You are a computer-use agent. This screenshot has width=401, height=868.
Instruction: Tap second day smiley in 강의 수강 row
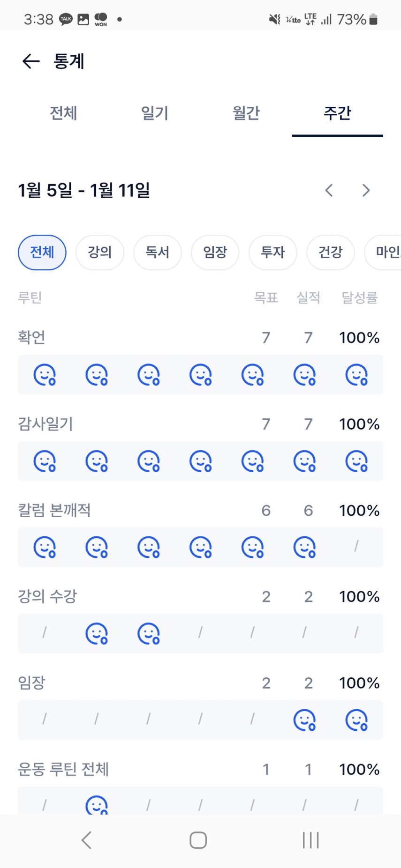click(97, 634)
